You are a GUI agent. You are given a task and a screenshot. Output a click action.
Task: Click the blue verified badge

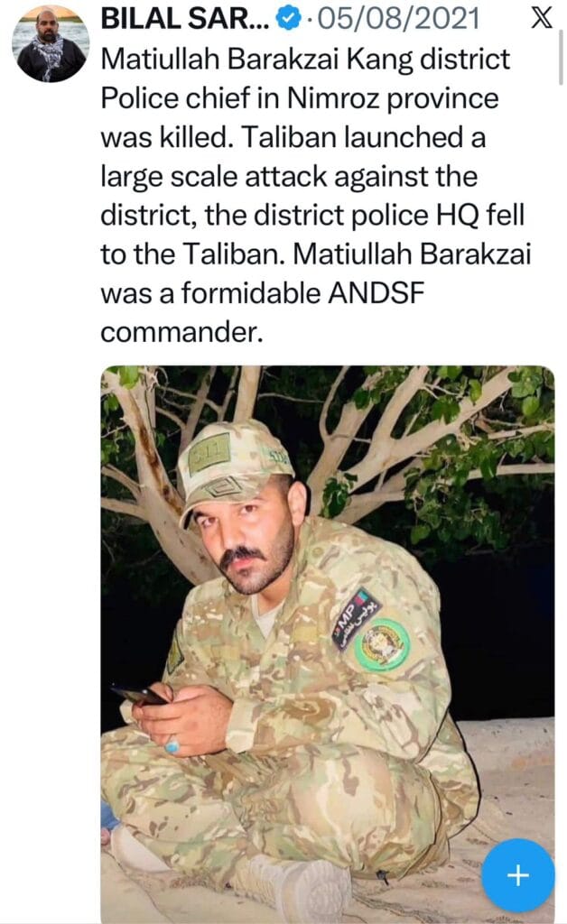(288, 19)
